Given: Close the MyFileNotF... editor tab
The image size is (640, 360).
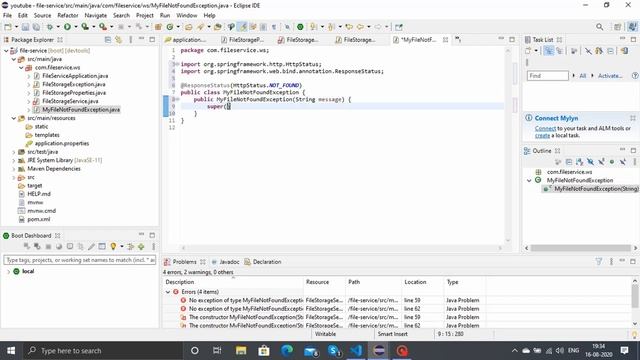Looking at the screenshot, I should coord(445,40).
